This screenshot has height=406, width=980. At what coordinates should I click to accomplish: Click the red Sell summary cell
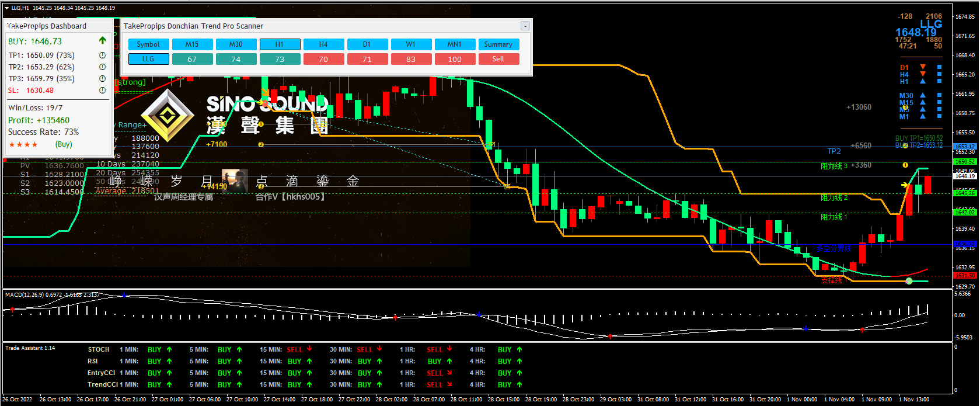(498, 59)
